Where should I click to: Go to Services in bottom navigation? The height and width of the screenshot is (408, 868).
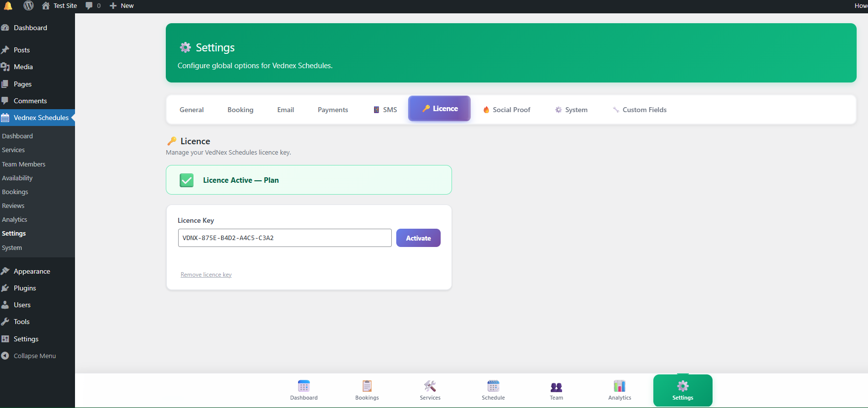(430, 390)
